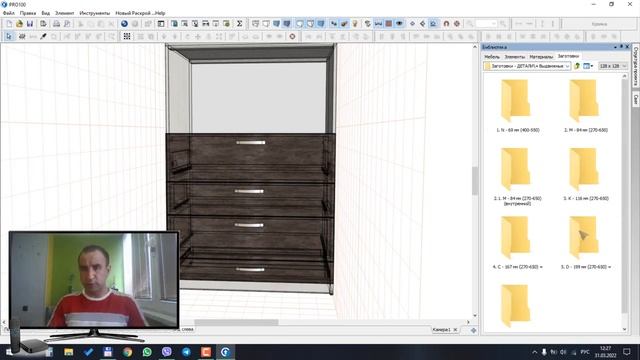The image size is (640, 360).
Task: Open WhatsApp from the taskbar
Action: tap(147, 352)
